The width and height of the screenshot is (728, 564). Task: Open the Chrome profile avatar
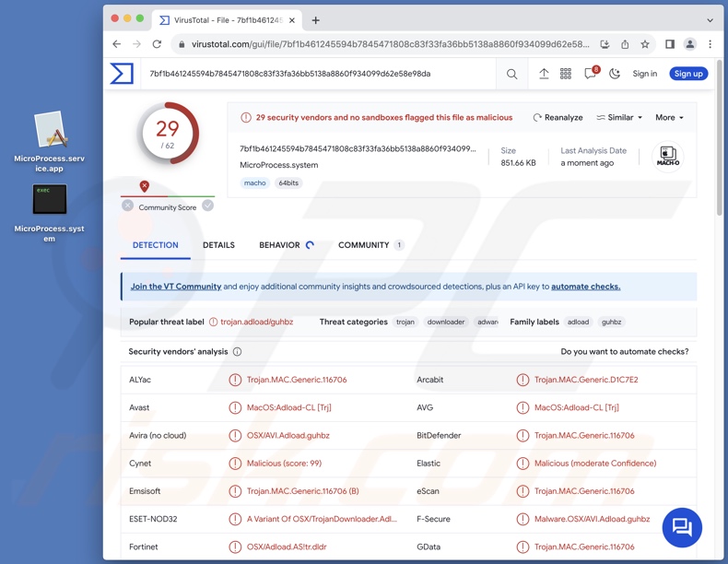(x=690, y=44)
